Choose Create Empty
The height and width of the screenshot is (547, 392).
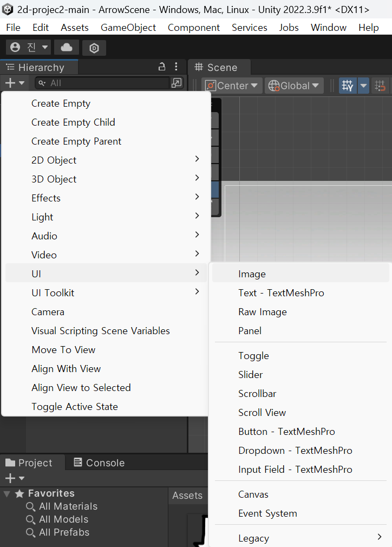tap(106, 103)
